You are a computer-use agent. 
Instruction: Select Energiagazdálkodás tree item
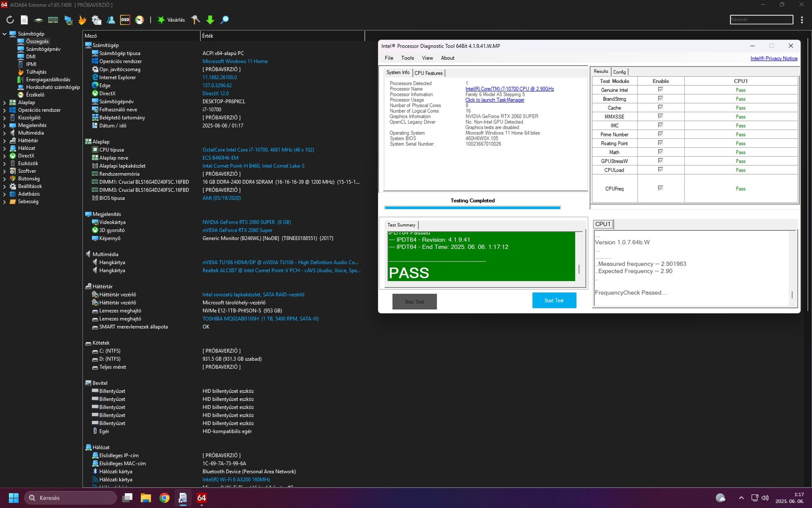tap(48, 79)
